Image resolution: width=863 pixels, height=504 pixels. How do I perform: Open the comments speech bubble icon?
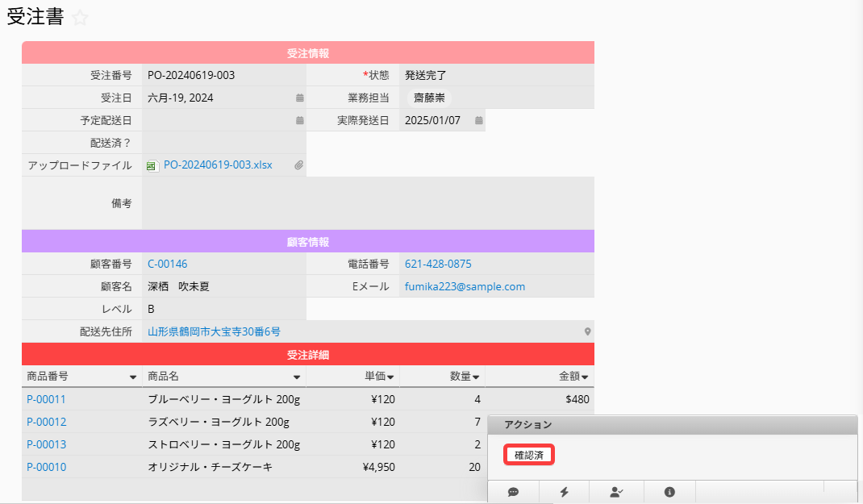(x=513, y=492)
